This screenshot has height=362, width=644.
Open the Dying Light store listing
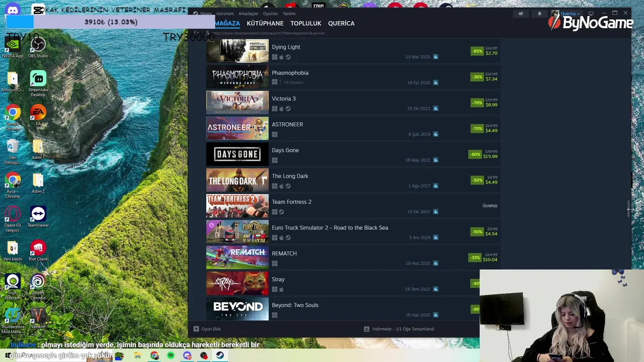pos(352,51)
